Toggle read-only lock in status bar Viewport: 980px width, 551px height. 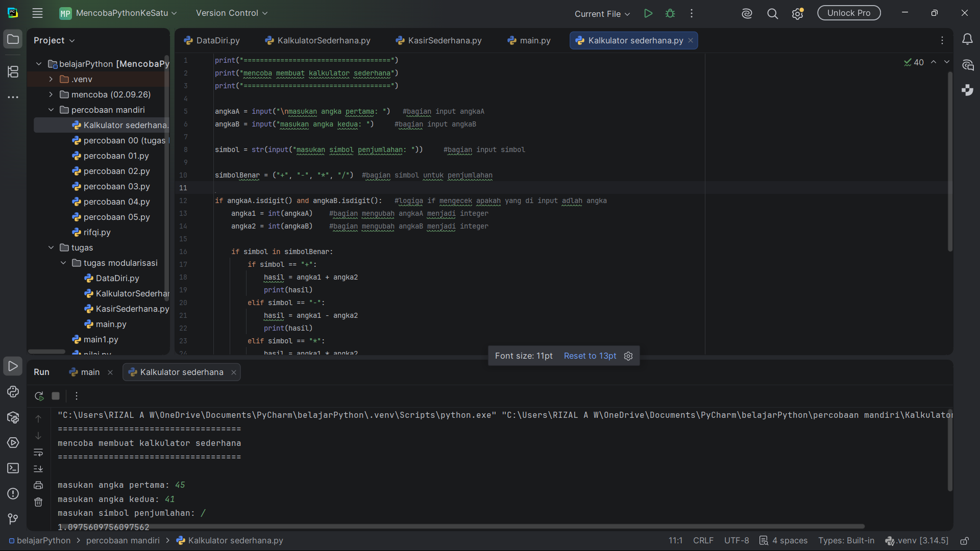tap(965, 541)
